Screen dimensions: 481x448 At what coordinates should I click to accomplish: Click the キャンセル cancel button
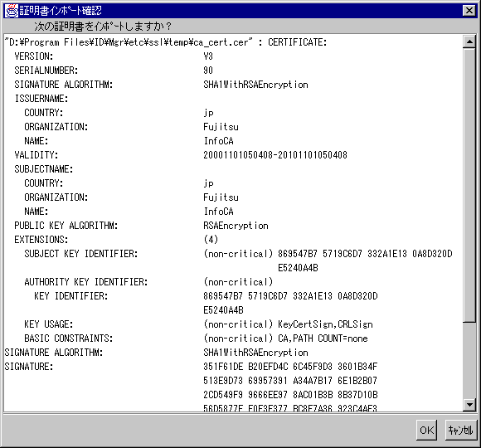click(461, 430)
